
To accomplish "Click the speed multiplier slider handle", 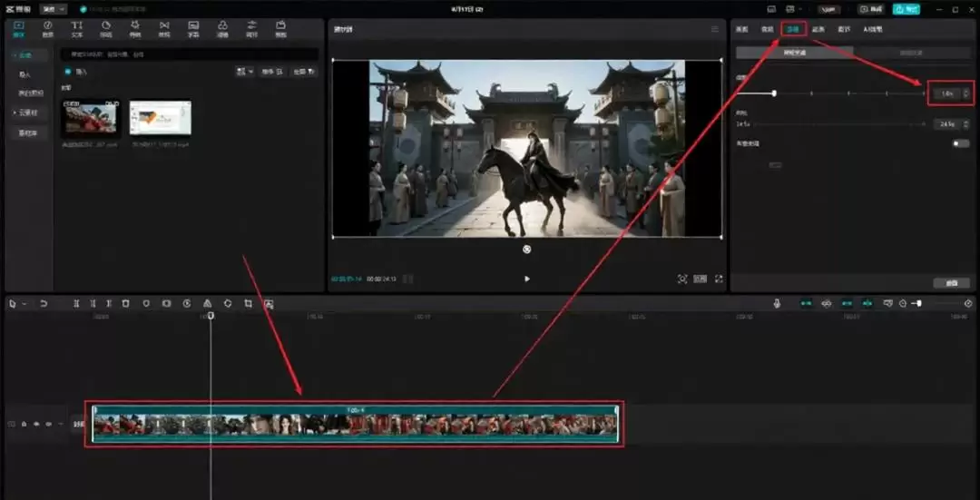I will (x=774, y=93).
